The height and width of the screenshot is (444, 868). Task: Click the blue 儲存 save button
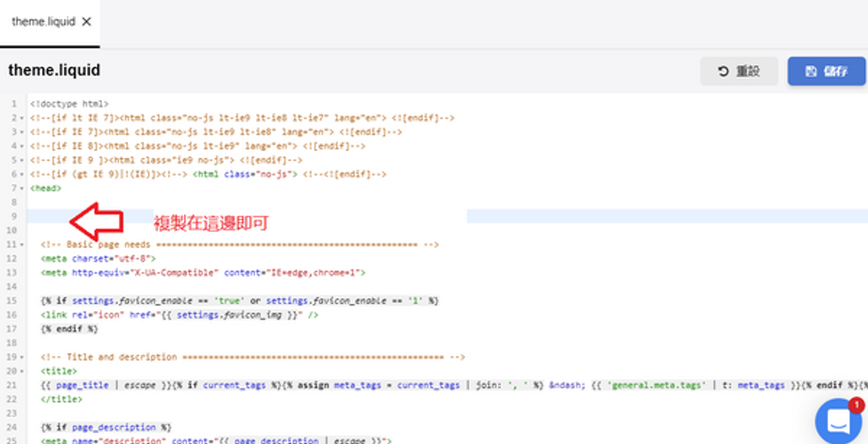point(826,71)
